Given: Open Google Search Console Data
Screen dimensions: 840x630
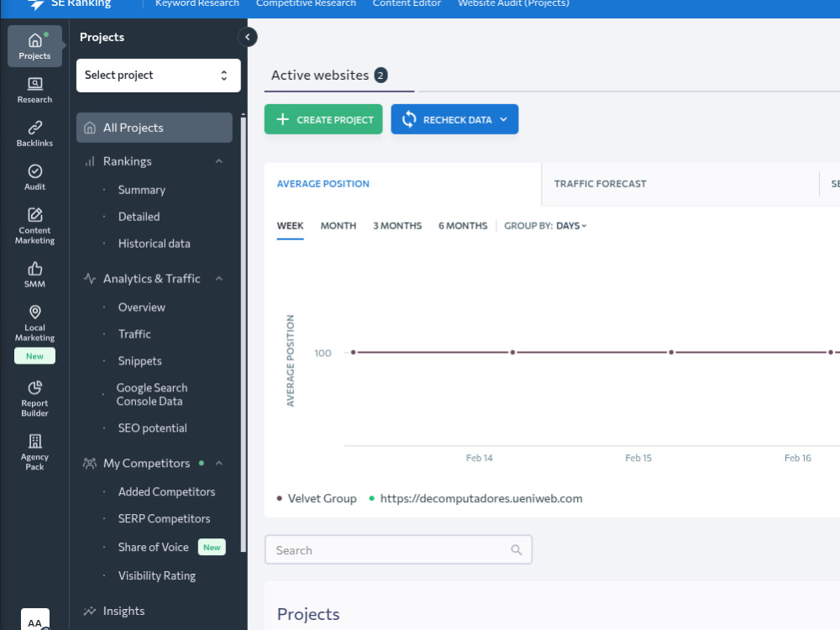Looking at the screenshot, I should (152, 394).
